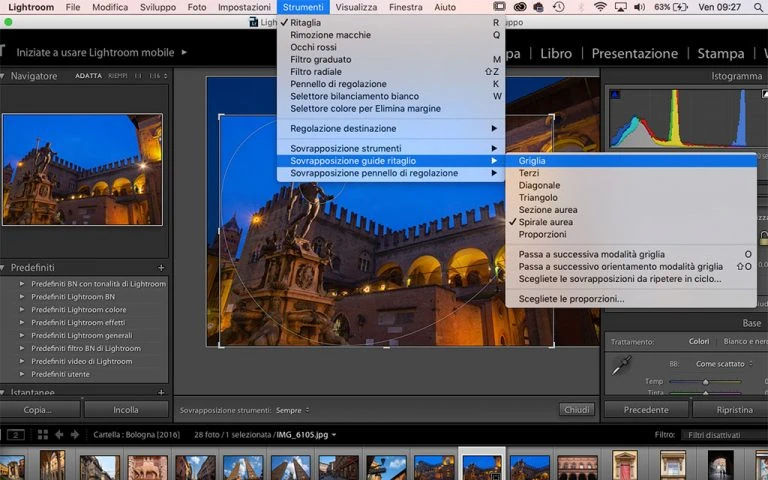The width and height of the screenshot is (768, 480).
Task: Open the Visualizza menu
Action: tap(356, 7)
